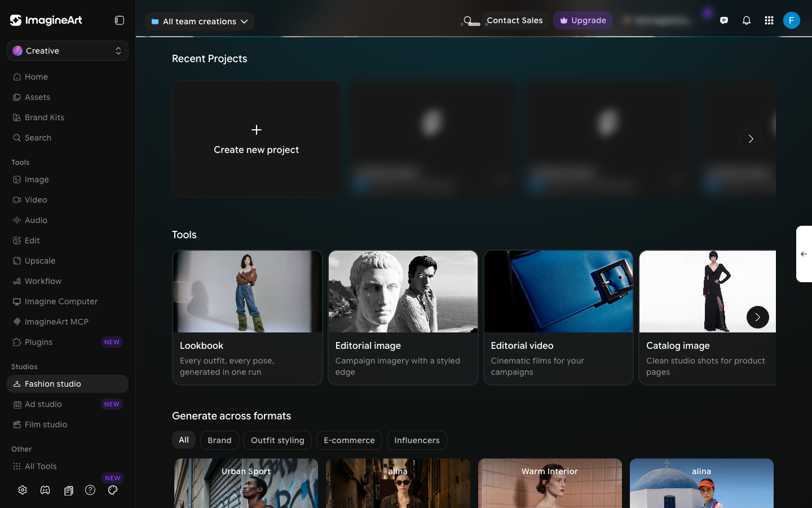Filter formats by E-commerce
This screenshot has height=508, width=812.
coord(349,440)
